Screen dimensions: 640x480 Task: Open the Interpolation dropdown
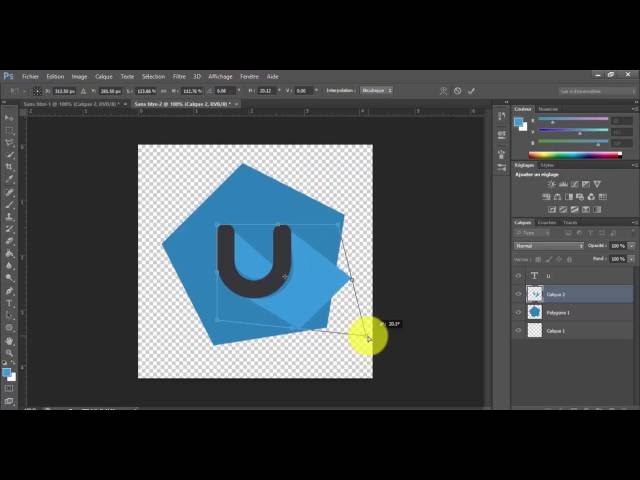pyautogui.click(x=376, y=90)
